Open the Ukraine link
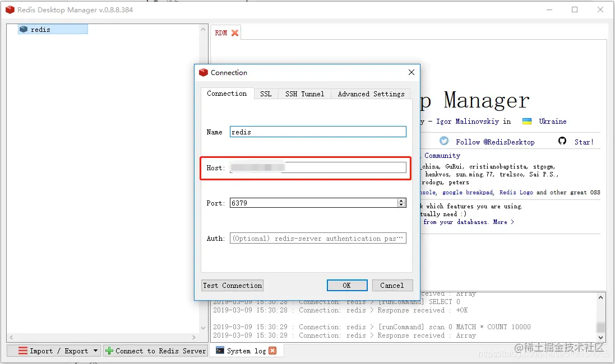 553,121
